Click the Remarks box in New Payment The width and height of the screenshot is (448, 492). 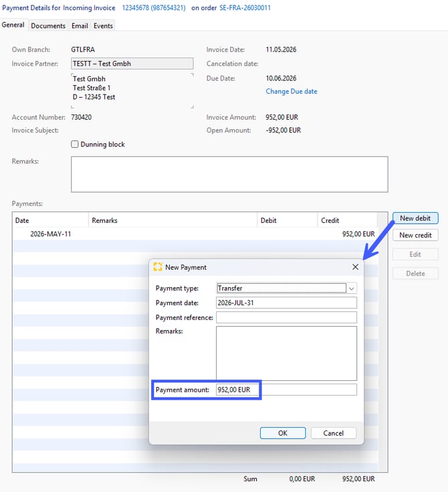click(286, 353)
